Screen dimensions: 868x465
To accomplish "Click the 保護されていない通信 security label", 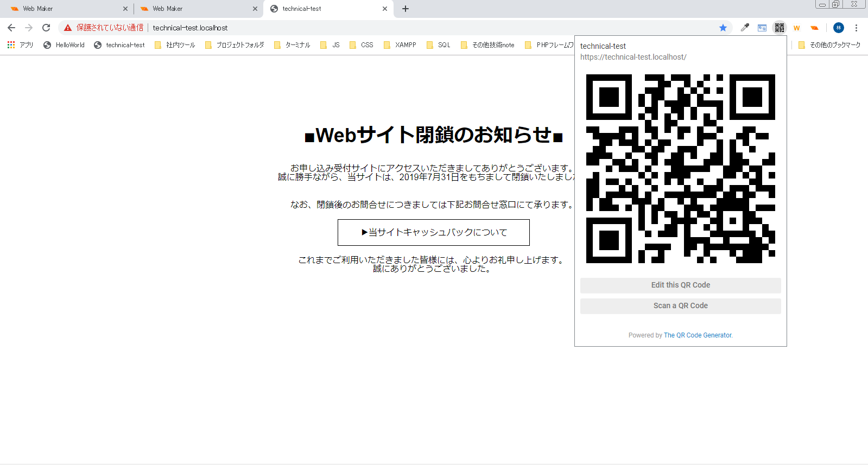I will coord(110,28).
